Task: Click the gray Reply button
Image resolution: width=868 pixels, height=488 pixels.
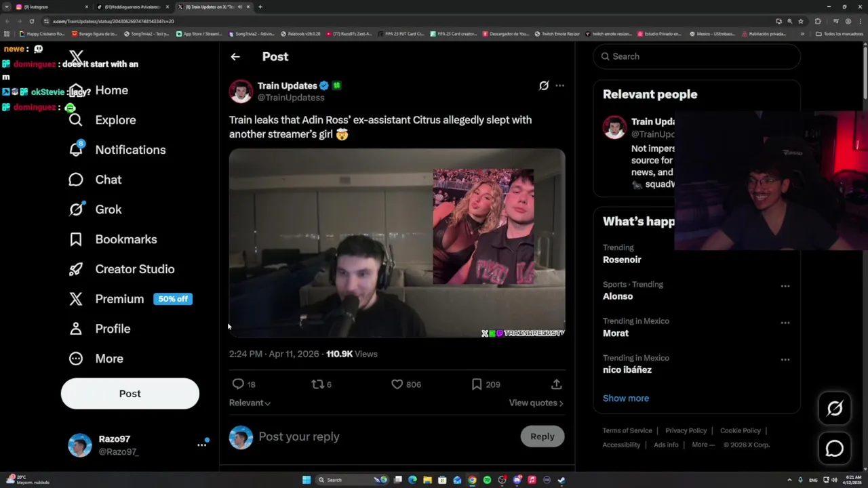Action: 542,436
